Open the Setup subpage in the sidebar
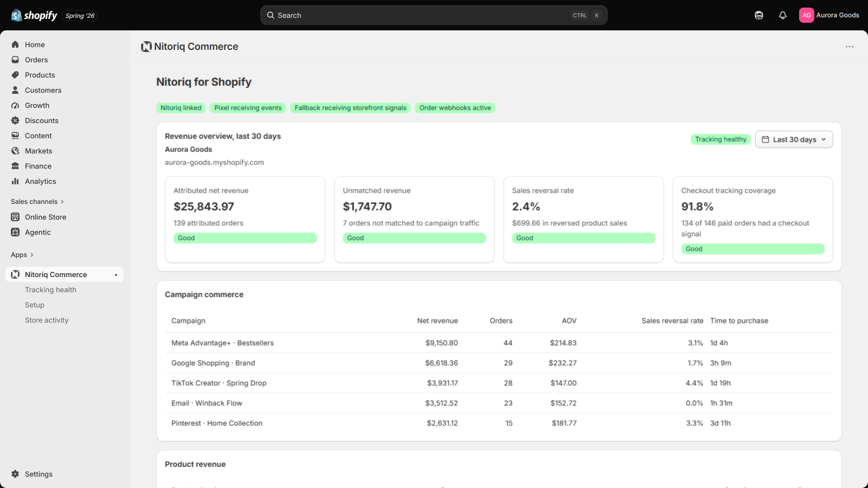 35,305
